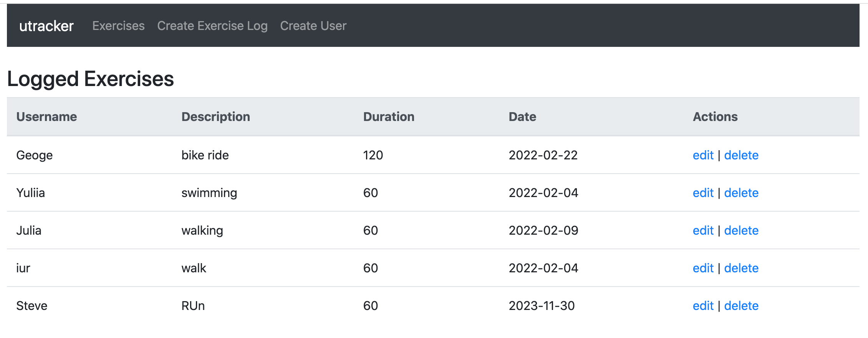This screenshot has height=338, width=868.
Task: Delete Geoge's bike ride entry
Action: (x=741, y=155)
